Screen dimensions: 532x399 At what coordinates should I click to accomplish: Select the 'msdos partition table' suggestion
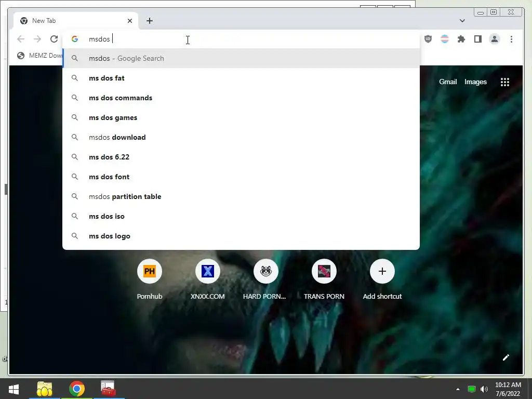[x=241, y=196]
